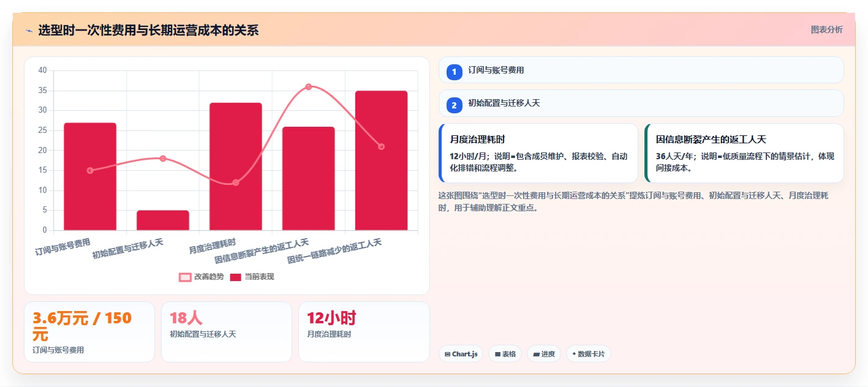Image resolution: width=868 pixels, height=387 pixels.
Task: Click the title 选型时一次性费用与长期运营成本的关系
Action: [x=148, y=30]
